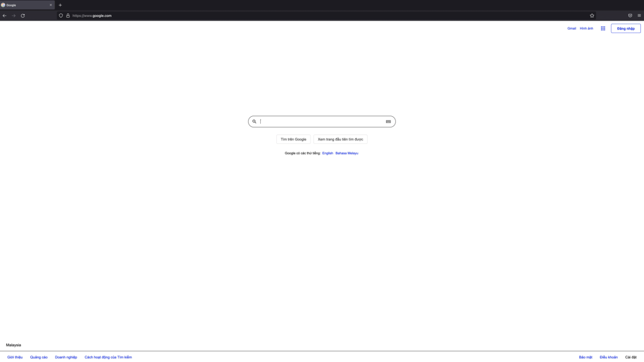Click inside the Google search field
This screenshot has height=362, width=644.
(x=322, y=122)
